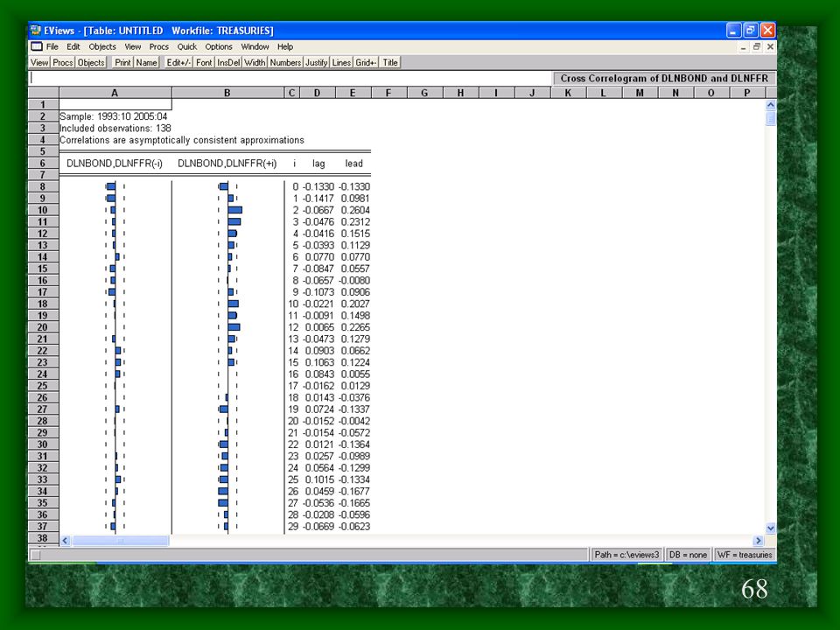Click scroll down arrow on vertical scrollbar

[771, 528]
